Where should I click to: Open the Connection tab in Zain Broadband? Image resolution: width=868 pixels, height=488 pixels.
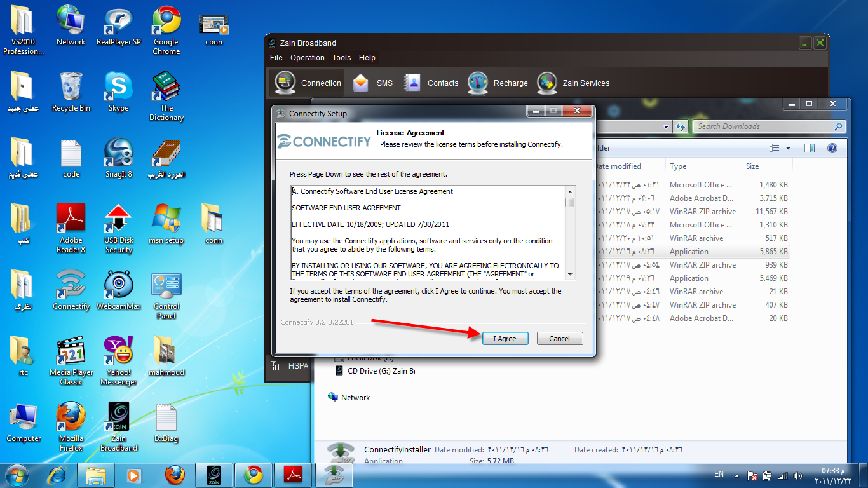pos(308,83)
